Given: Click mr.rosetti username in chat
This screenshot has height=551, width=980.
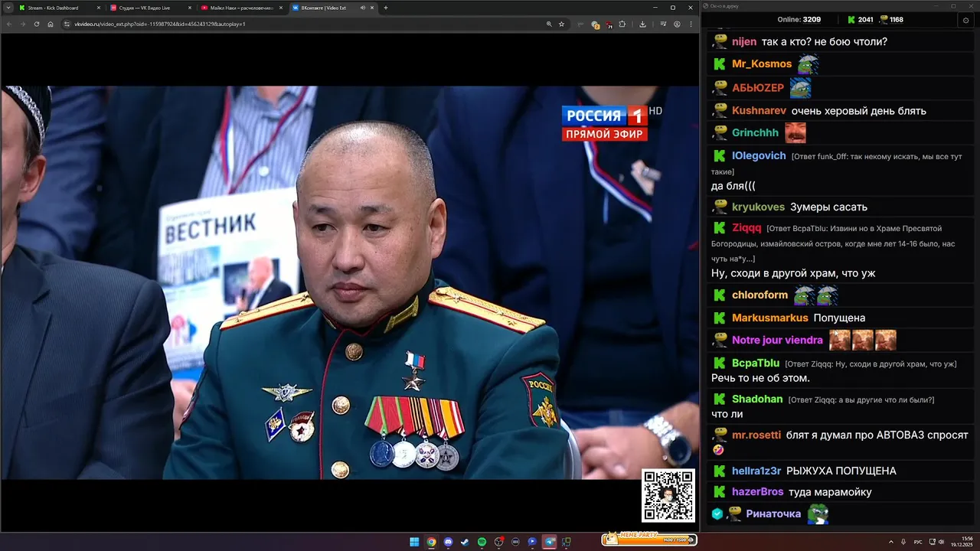Looking at the screenshot, I should (756, 435).
